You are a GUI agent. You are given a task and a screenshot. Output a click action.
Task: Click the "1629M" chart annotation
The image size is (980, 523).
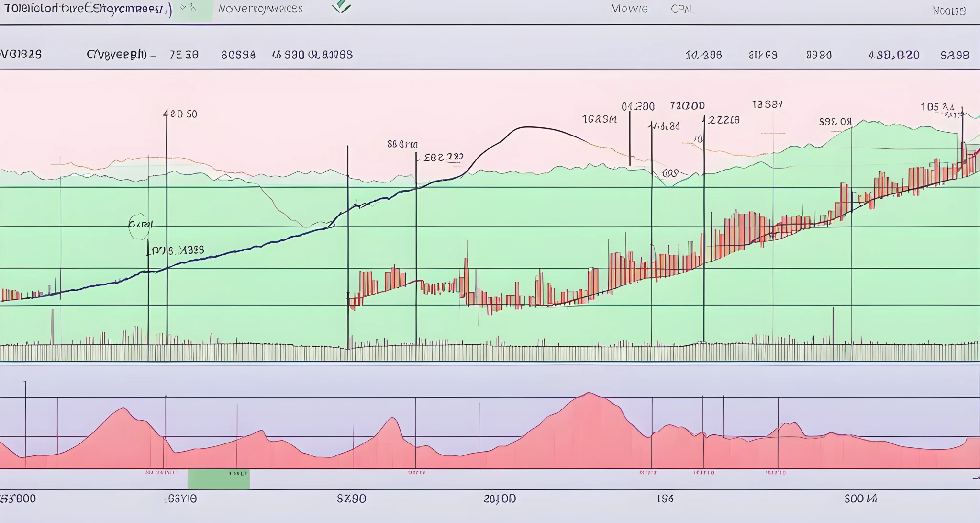(599, 119)
